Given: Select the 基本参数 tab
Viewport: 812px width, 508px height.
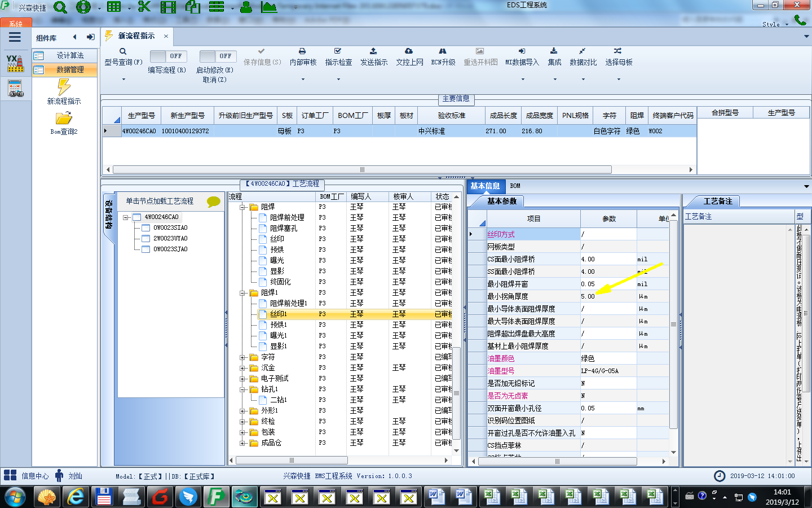Looking at the screenshot, I should coord(501,202).
